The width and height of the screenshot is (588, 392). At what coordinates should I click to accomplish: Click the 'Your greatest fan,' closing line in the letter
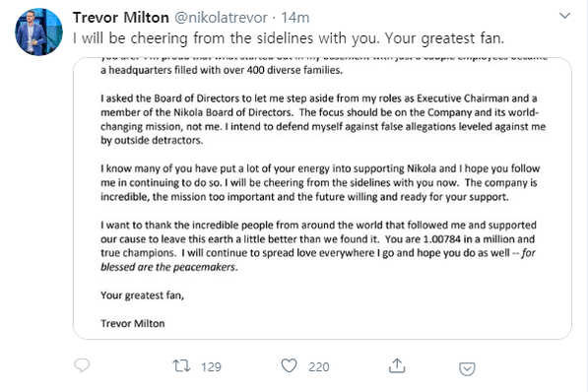(x=142, y=295)
